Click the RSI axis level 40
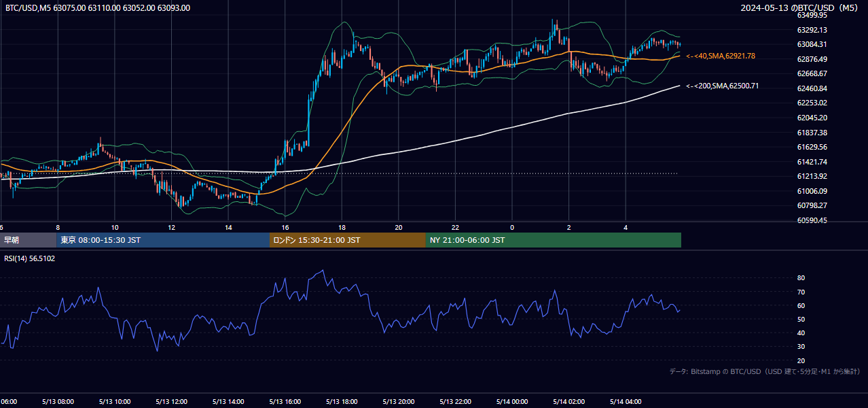 click(801, 333)
